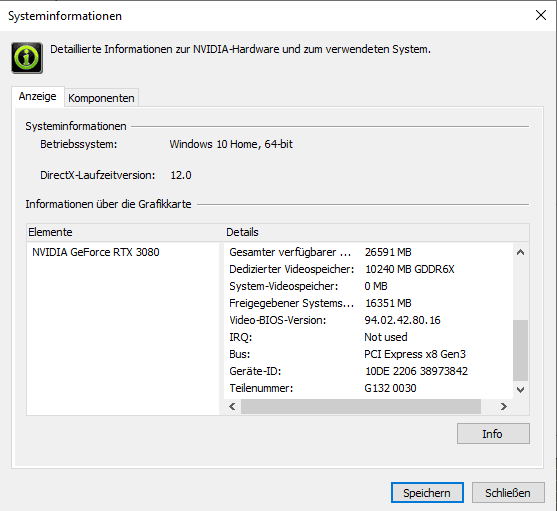The width and height of the screenshot is (557, 511).
Task: Click the horizontal scrollbar thumb under Details
Action: click(x=361, y=406)
